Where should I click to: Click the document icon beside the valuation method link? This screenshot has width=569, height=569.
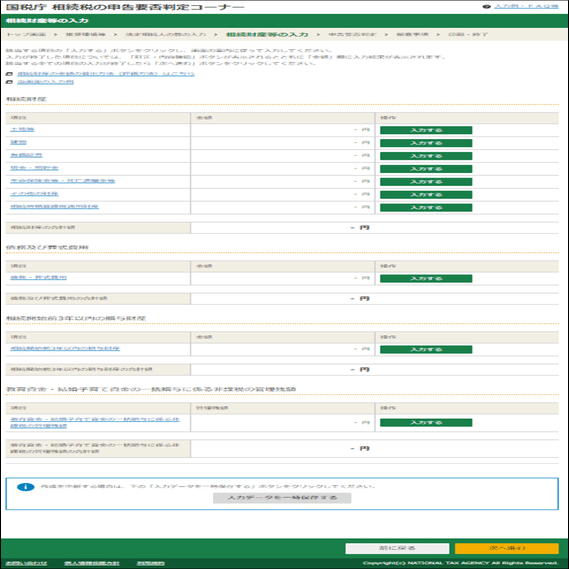[9, 74]
